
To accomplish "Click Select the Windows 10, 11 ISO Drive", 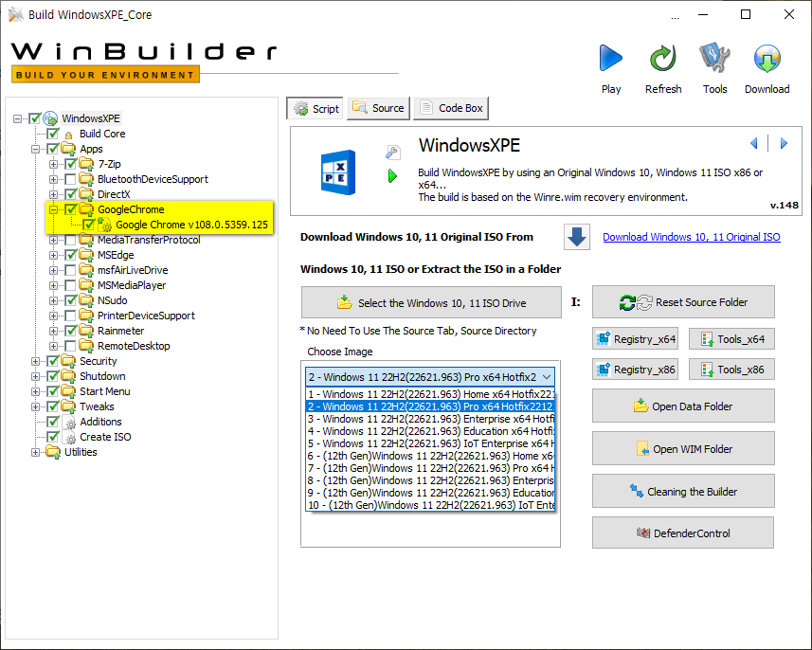I will 431,302.
